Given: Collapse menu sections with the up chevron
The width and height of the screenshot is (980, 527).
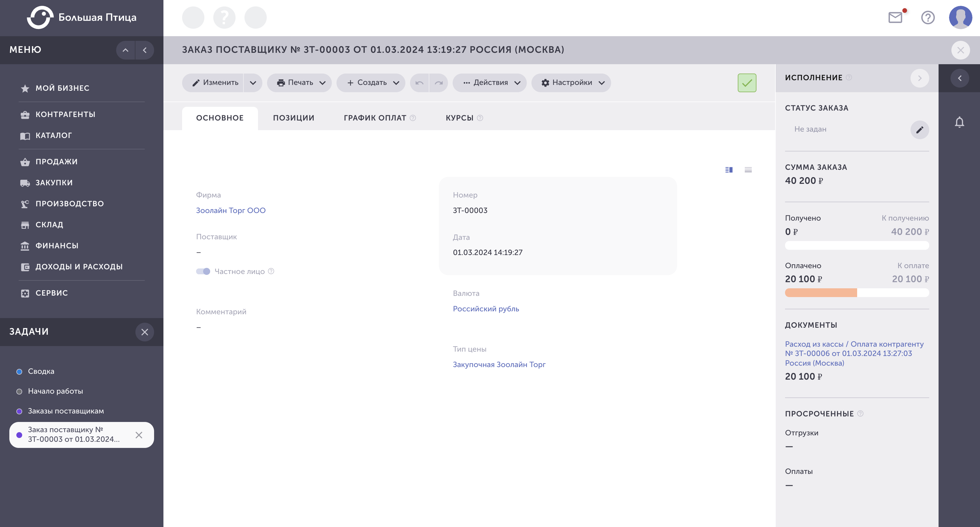Looking at the screenshot, I should click(x=125, y=50).
